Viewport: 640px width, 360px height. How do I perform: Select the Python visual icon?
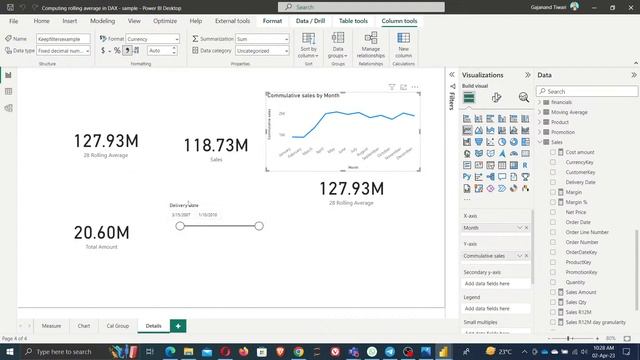click(467, 177)
